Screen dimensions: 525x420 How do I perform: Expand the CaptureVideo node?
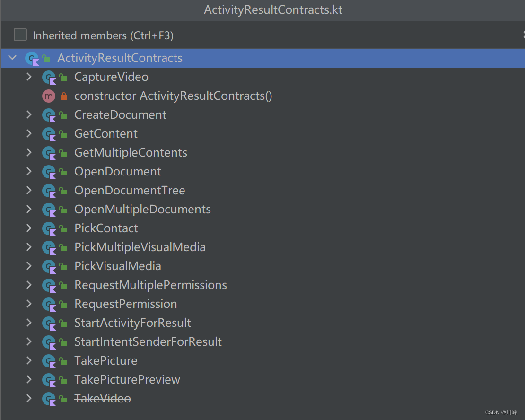[x=29, y=77]
